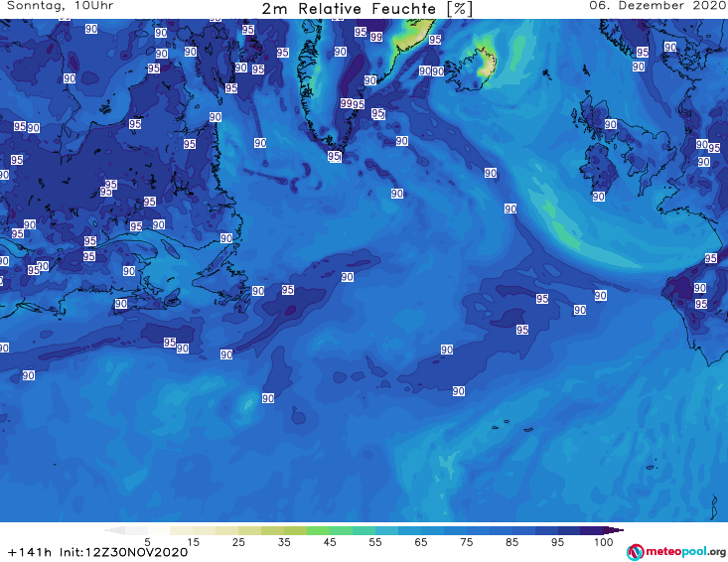Select the '2m Relative Feuchte [%]' title
728x562 pixels.
[x=366, y=9]
